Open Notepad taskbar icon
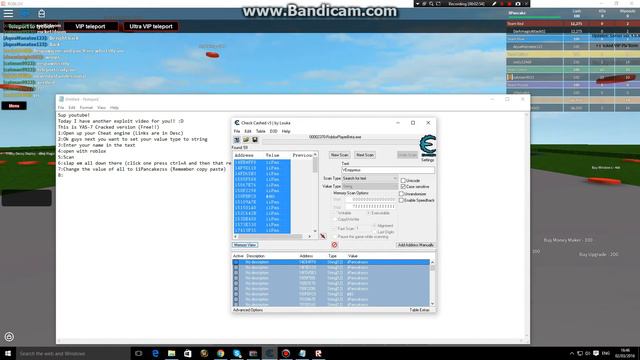Screen dimensions: 640x360 [302, 353]
